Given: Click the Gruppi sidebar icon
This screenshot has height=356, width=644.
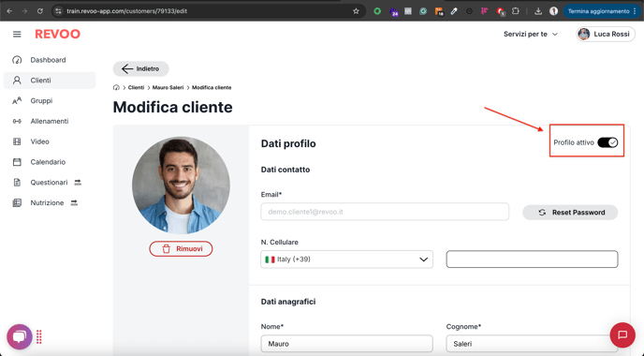Looking at the screenshot, I should [x=17, y=101].
